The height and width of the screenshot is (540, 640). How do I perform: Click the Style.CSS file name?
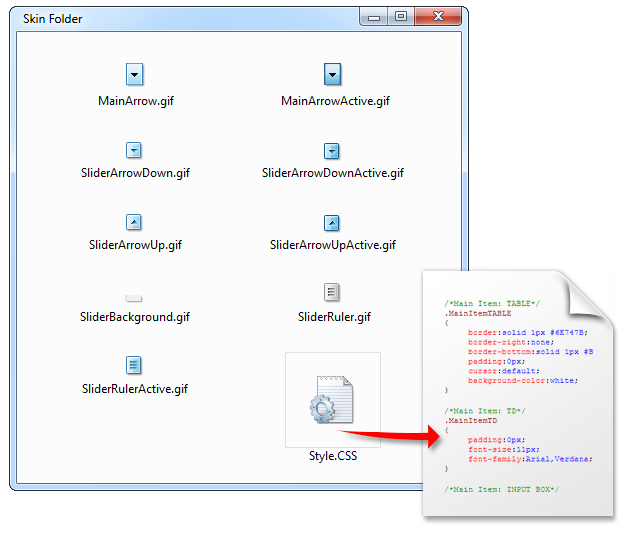pyautogui.click(x=333, y=456)
